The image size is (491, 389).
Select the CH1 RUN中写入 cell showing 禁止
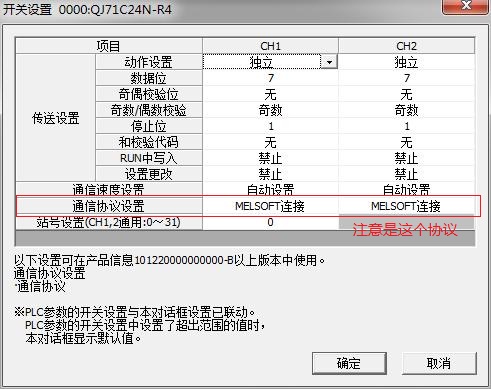[270, 158]
